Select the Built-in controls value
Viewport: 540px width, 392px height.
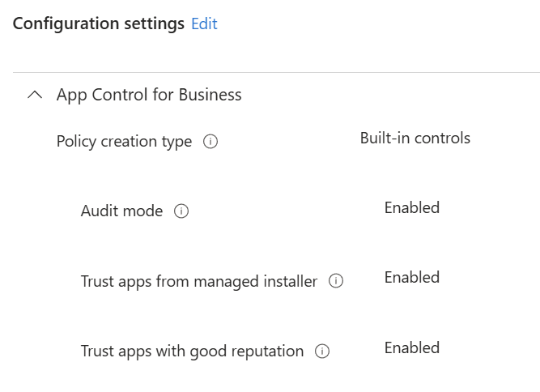(415, 138)
